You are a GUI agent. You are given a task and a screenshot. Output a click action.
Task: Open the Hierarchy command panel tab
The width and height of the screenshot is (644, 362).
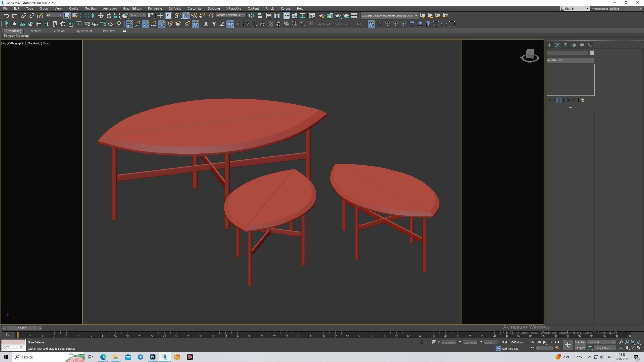(x=566, y=45)
